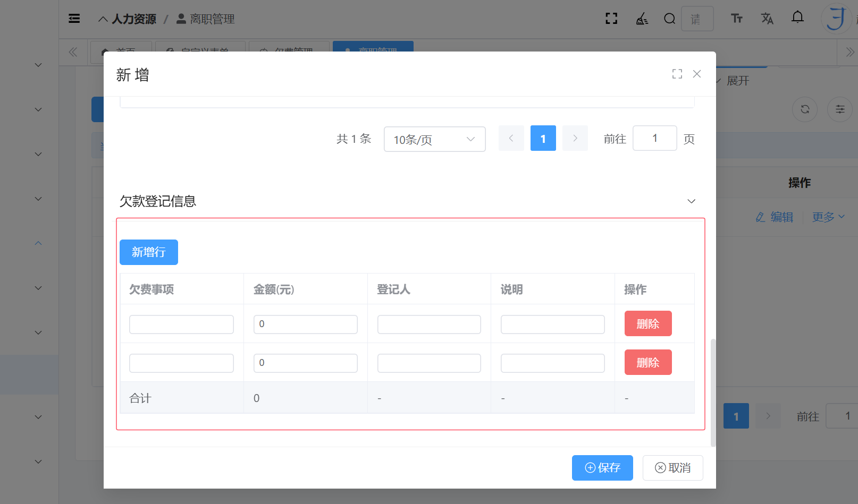This screenshot has width=858, height=504.
Task: Save the form with 保存
Action: [602, 468]
